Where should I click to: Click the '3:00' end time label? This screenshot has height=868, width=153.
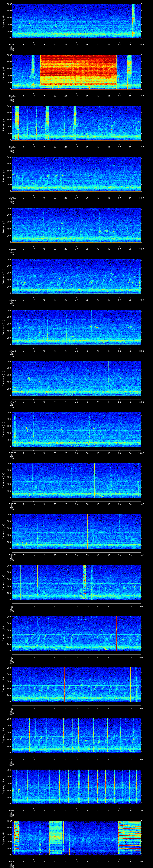tap(141, 96)
